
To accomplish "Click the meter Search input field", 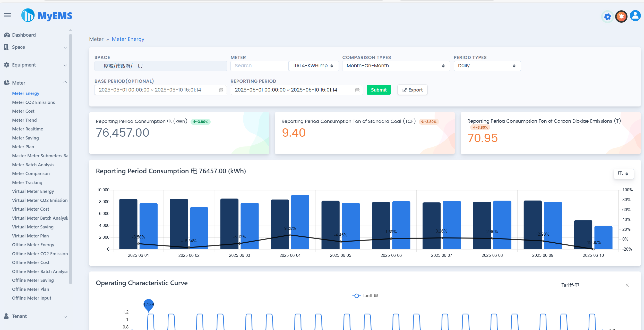I will pyautogui.click(x=259, y=66).
